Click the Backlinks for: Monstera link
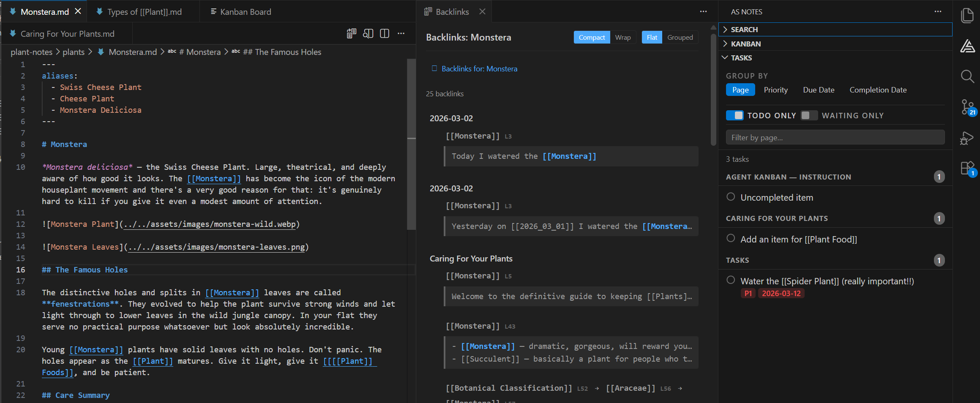This screenshot has height=403, width=980. point(479,68)
